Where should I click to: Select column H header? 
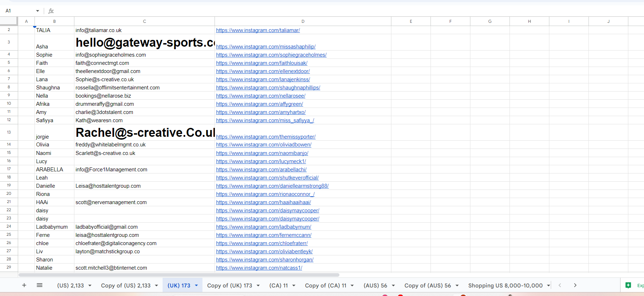point(529,21)
